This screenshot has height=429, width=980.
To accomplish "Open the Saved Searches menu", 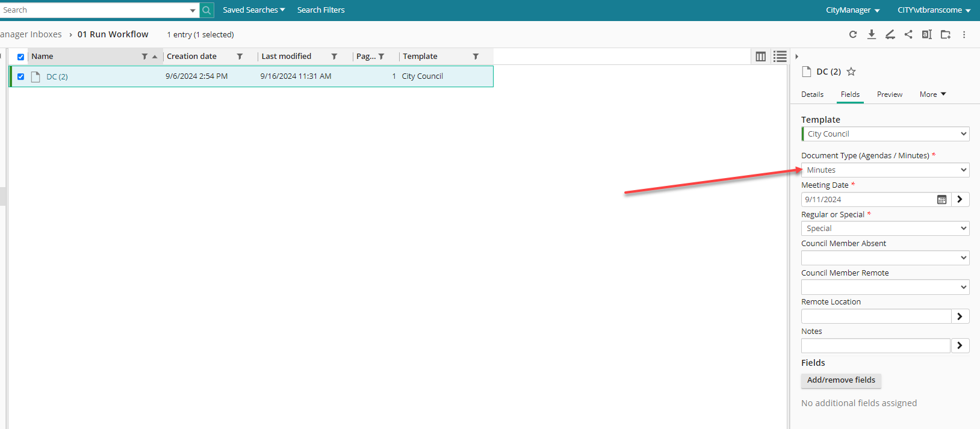I will (253, 10).
